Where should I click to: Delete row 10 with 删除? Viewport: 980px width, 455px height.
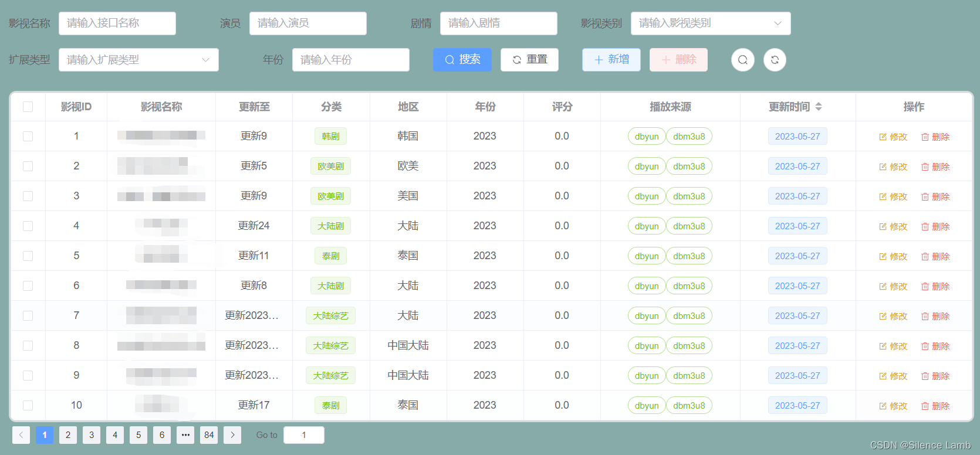click(935, 406)
